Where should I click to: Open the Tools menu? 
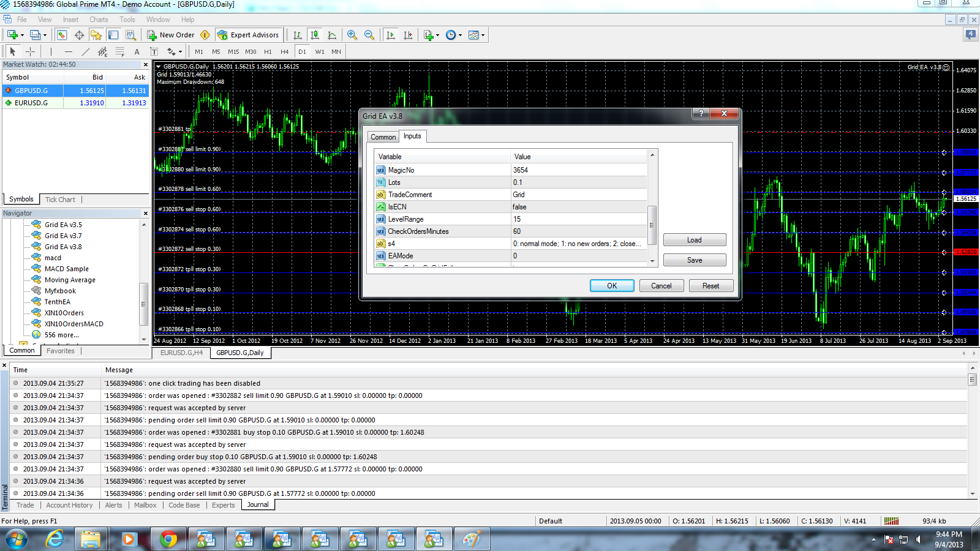click(127, 20)
